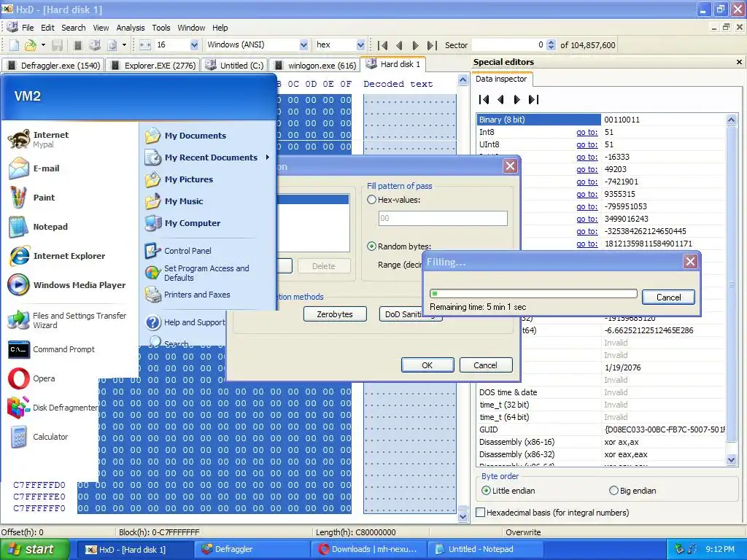747x560 pixels.
Task: Open the File menu
Action: pyautogui.click(x=28, y=28)
